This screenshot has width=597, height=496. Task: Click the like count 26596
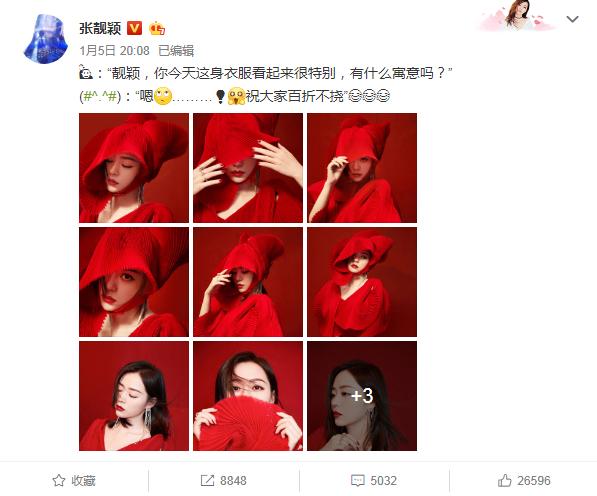point(534,480)
